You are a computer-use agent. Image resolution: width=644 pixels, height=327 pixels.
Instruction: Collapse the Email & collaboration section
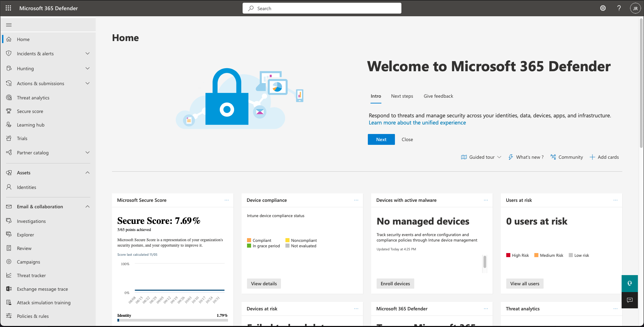[88, 207]
